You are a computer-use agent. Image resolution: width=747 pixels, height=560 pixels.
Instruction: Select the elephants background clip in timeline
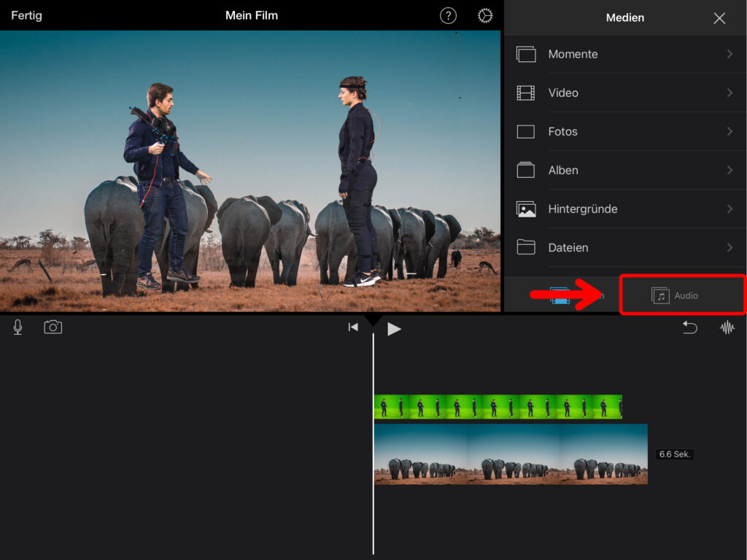pyautogui.click(x=511, y=454)
